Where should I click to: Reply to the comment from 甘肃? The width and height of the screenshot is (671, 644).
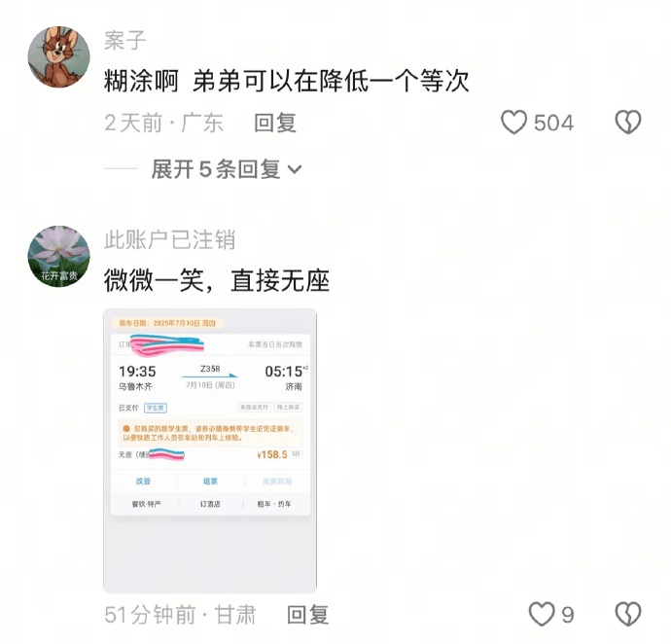pos(307,615)
